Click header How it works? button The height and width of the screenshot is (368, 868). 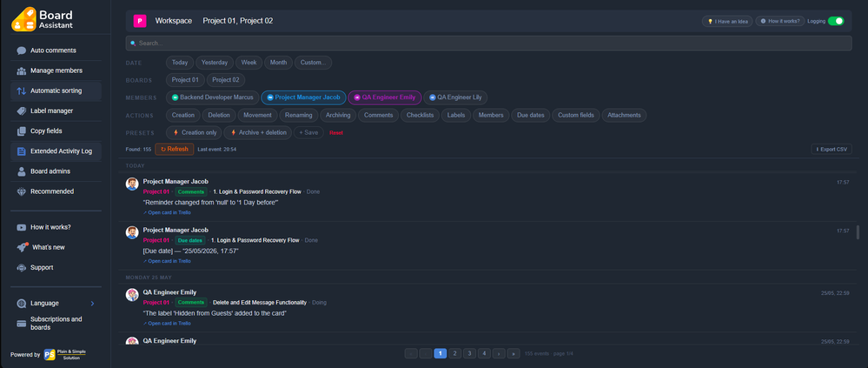(780, 21)
